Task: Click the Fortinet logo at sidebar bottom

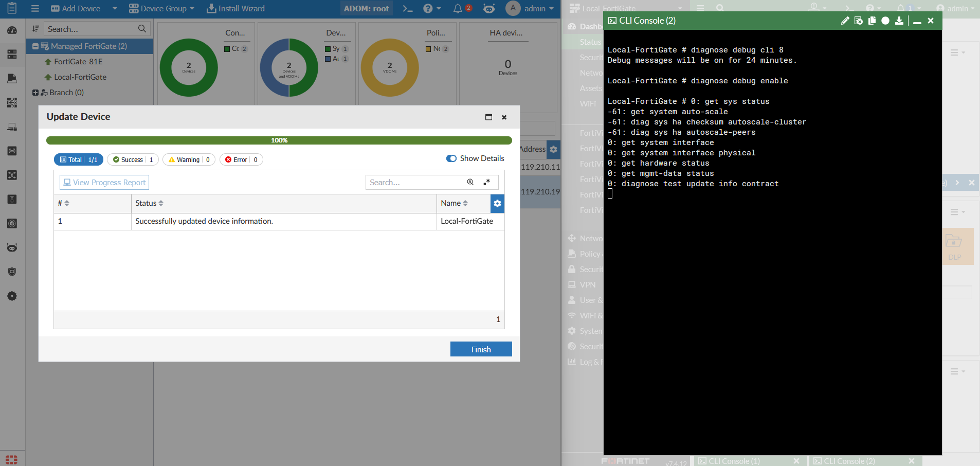Action: (12, 459)
